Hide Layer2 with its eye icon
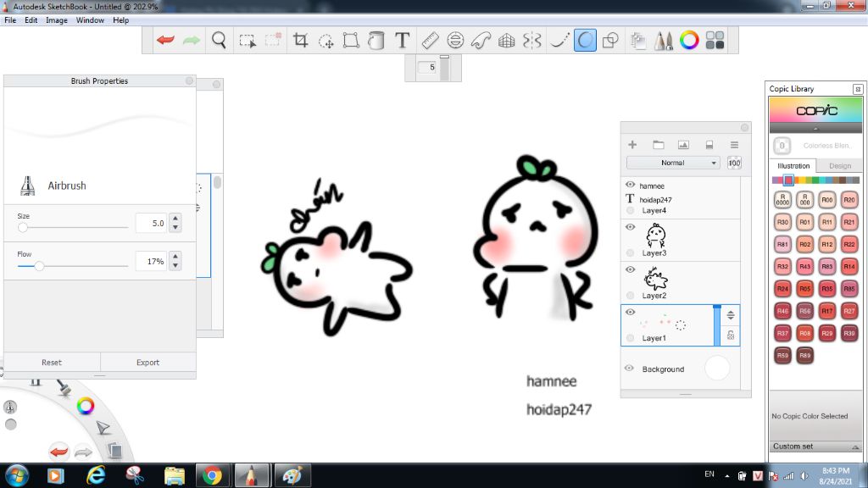The width and height of the screenshot is (868, 488). (630, 269)
